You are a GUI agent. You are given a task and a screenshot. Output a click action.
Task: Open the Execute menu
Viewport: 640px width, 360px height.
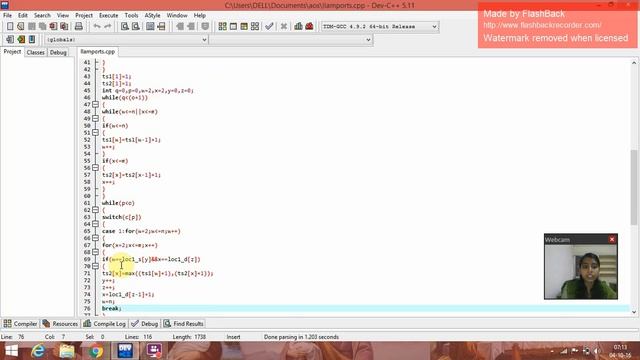109,15
